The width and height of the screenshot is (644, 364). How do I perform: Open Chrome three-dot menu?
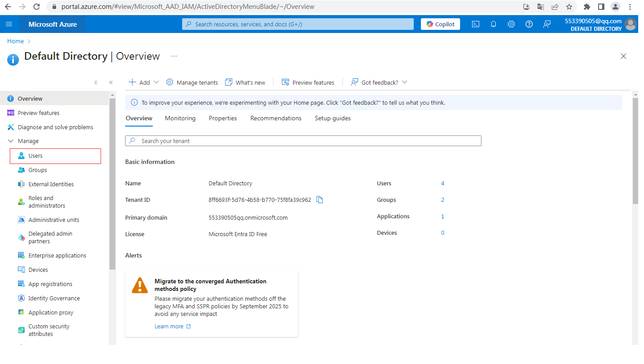tap(630, 7)
